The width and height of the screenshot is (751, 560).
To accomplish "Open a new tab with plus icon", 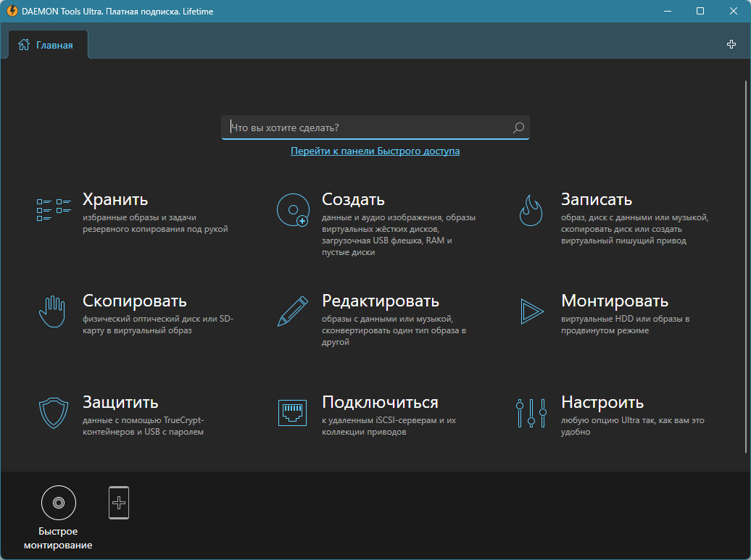I will tap(731, 44).
